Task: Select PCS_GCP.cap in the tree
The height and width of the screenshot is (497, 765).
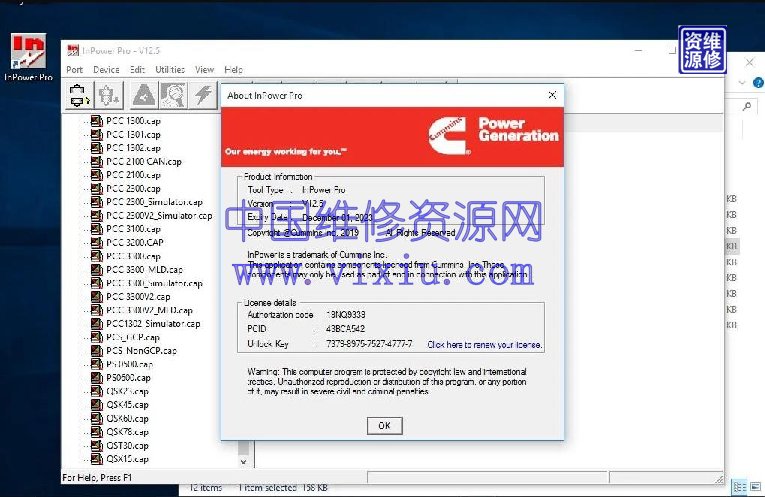Action: 133,337
